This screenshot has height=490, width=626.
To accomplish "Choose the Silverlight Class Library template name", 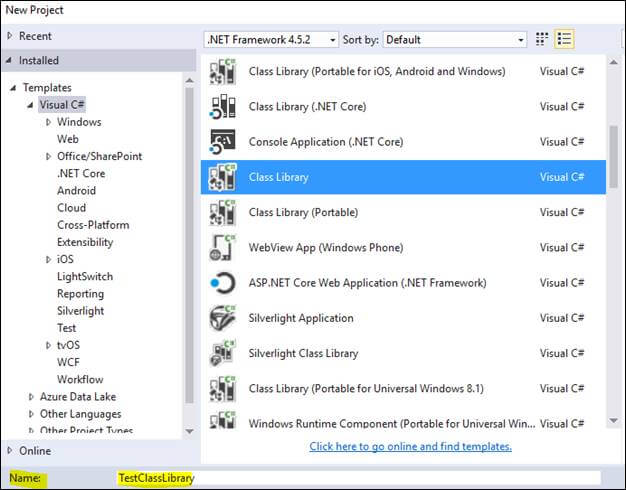I will coord(303,353).
